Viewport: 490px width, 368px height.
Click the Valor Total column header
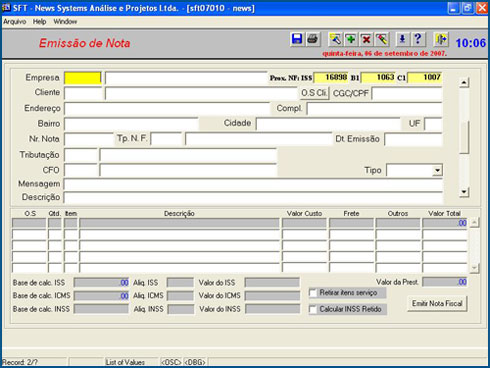point(444,214)
